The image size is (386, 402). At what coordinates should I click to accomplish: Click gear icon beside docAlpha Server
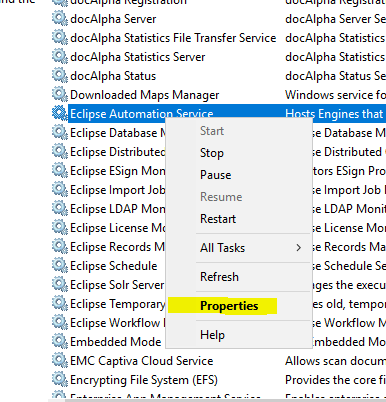point(60,19)
